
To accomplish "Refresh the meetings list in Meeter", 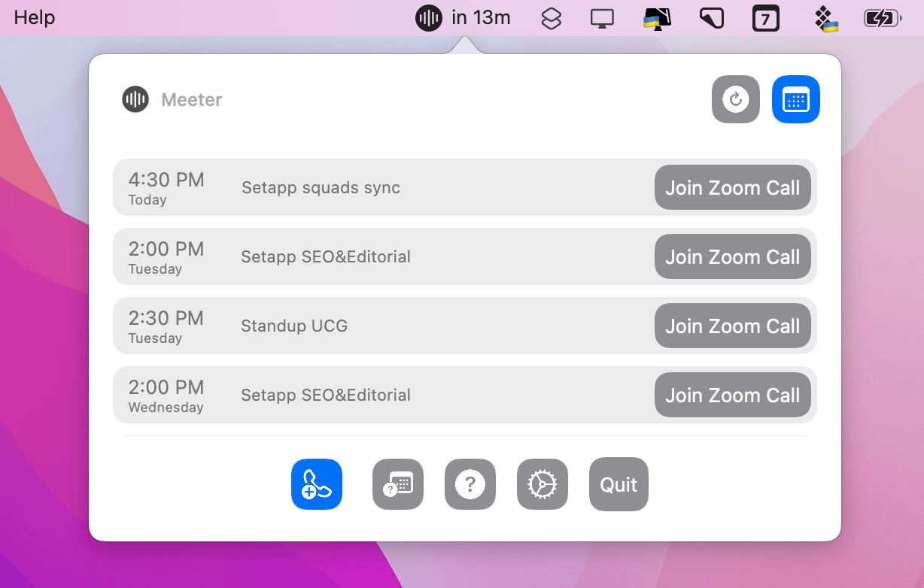I will pos(735,99).
